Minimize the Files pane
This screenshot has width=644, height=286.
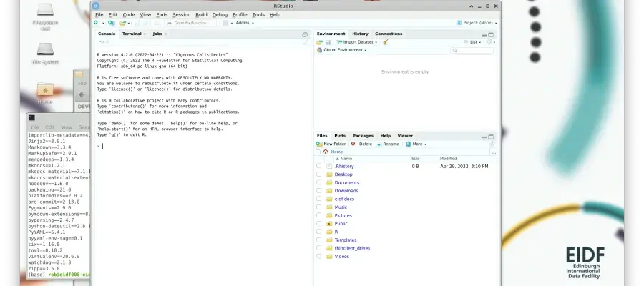(484, 137)
